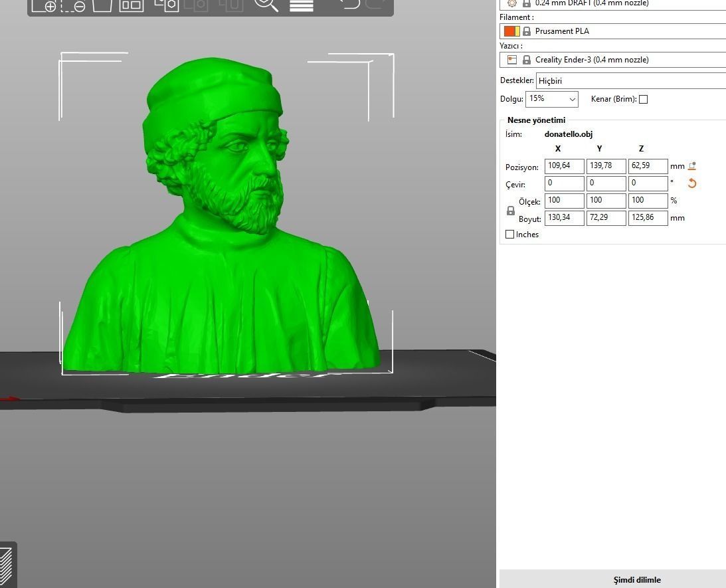
Task: Click the Boyut Z field 125,86
Action: (x=648, y=218)
